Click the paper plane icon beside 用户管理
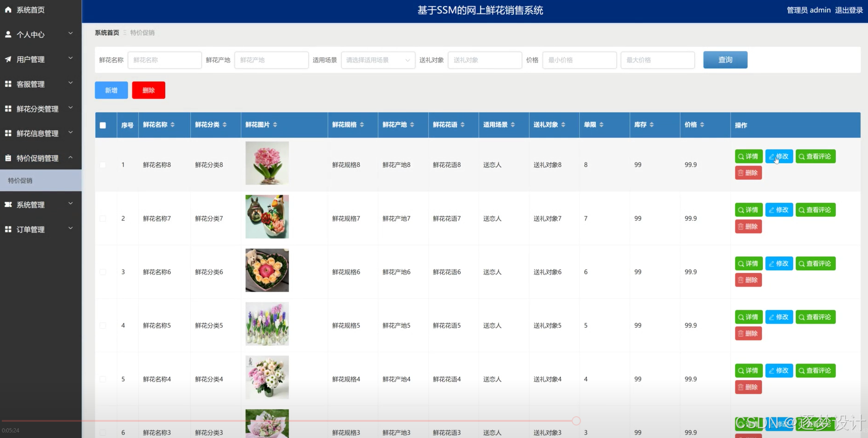The width and height of the screenshot is (868, 438). [x=8, y=59]
